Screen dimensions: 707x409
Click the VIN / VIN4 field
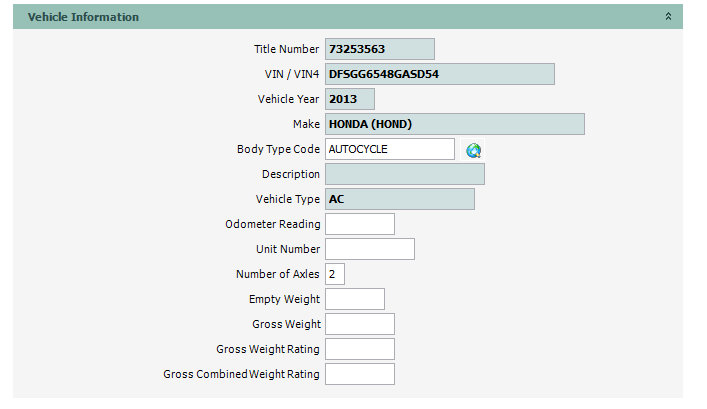[x=440, y=74]
